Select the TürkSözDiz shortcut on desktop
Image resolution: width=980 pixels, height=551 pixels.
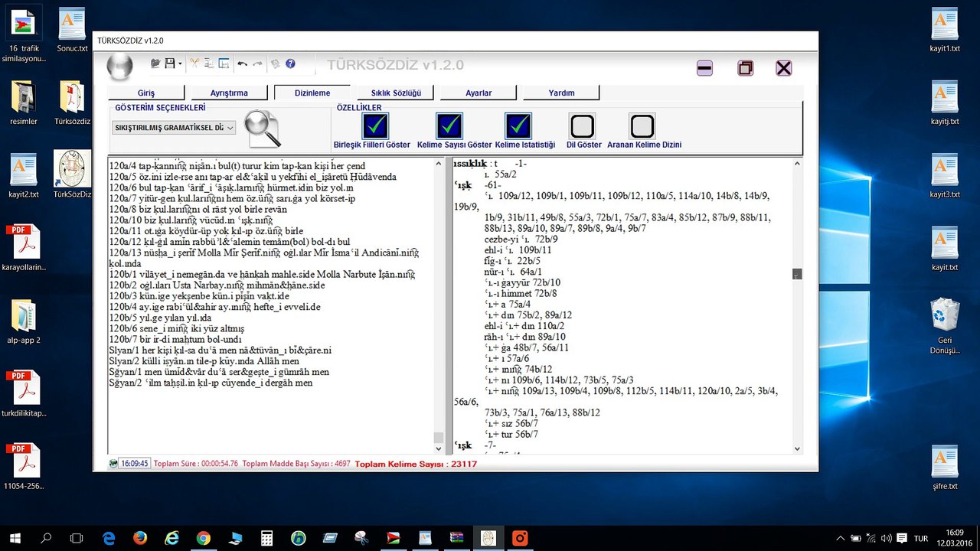click(x=73, y=176)
